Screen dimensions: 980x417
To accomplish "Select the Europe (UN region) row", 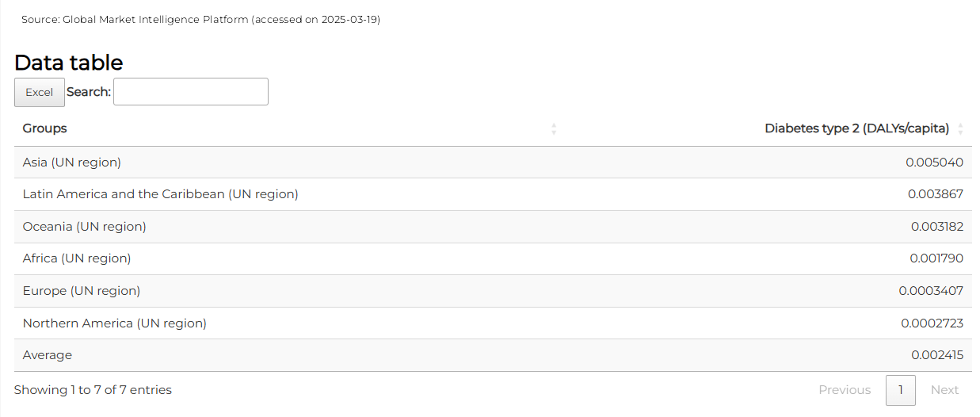I will [493, 291].
